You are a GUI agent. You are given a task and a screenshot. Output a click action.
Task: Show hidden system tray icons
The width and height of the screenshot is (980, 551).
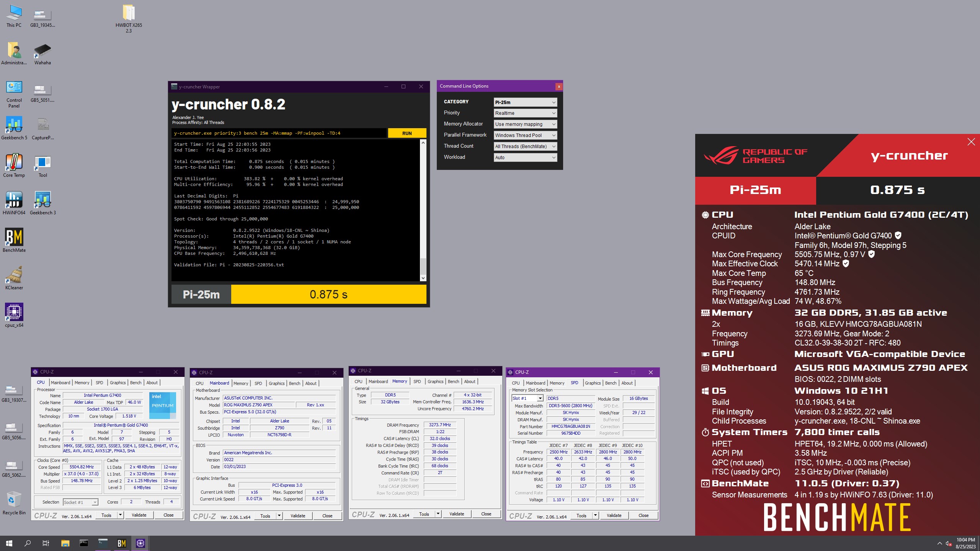(939, 543)
